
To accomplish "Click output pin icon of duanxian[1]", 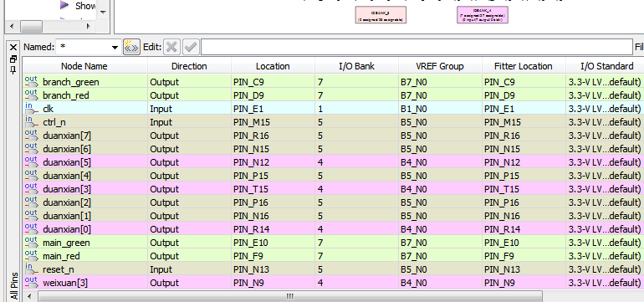I will pyautogui.click(x=31, y=215).
